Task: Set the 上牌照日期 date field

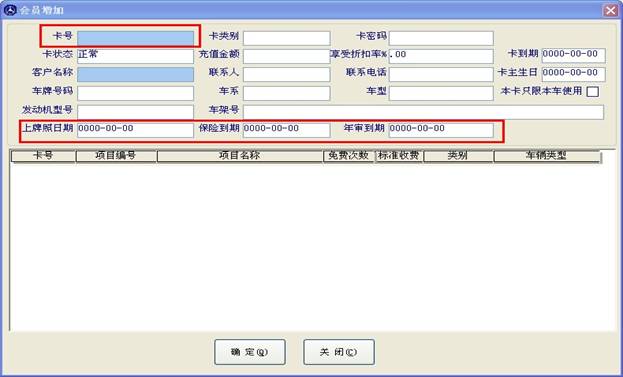Action: [x=135, y=130]
